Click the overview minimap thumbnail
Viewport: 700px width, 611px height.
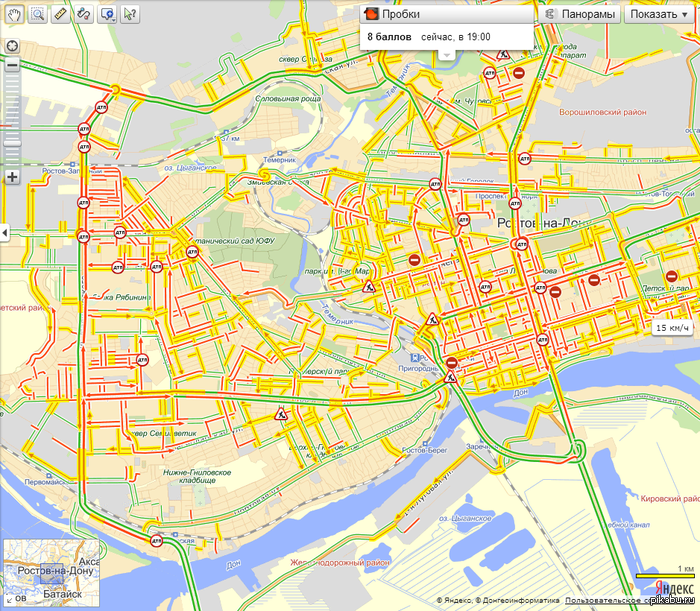pyautogui.click(x=51, y=573)
